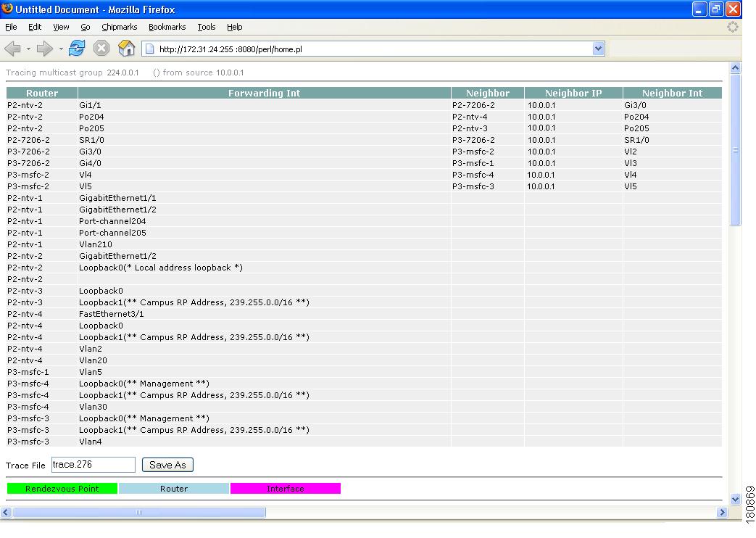Click the vertical scrollbar thumb
Viewport: 756px width, 538px height.
point(735,150)
